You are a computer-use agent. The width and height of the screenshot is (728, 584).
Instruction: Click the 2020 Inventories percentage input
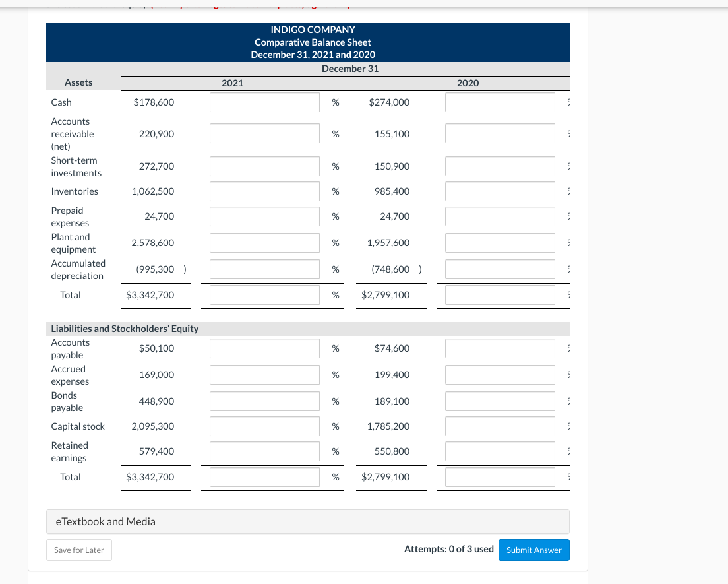point(500,191)
